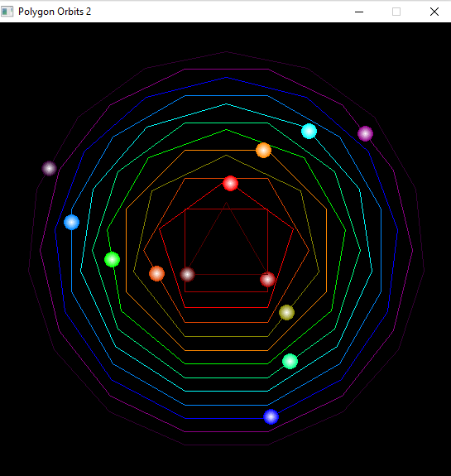Click the pale purple ball on outermost orbit
Image resolution: width=451 pixels, height=476 pixels.
point(49,168)
